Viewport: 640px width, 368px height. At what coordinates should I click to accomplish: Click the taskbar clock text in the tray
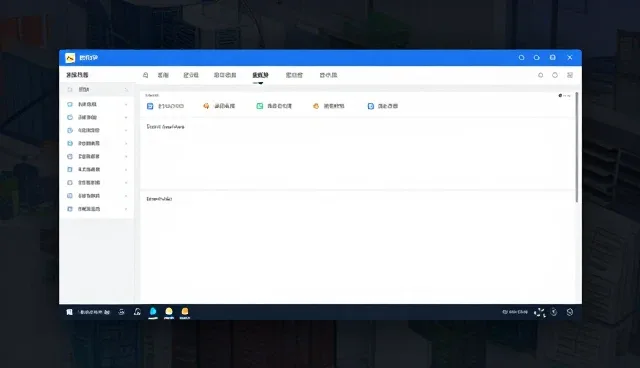(x=515, y=312)
